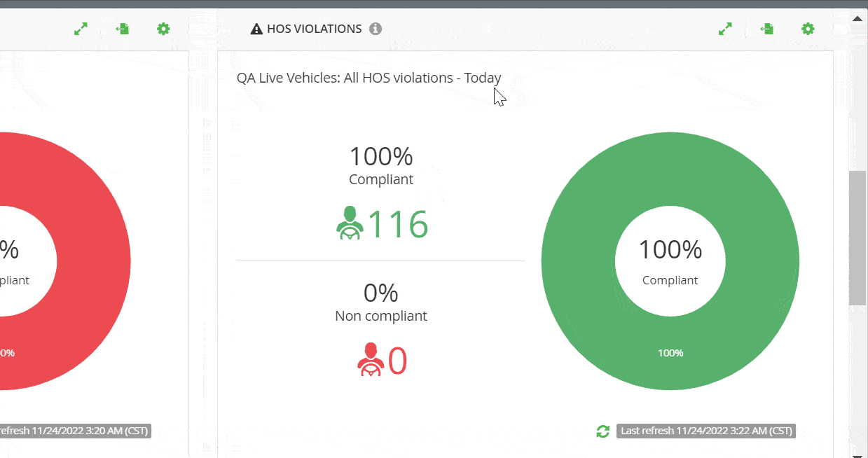Click the scrollbar up arrow

[x=857, y=19]
